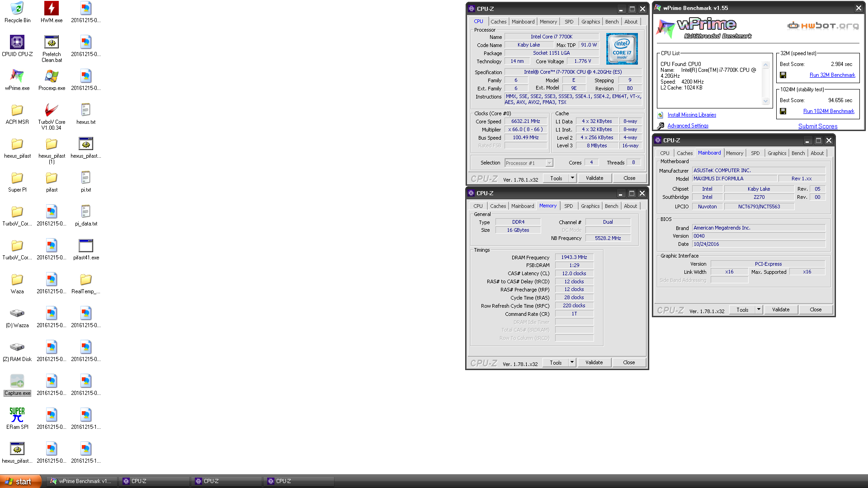Run the 1024M Benchmark link
Viewport: 868px width, 488px height.
829,111
